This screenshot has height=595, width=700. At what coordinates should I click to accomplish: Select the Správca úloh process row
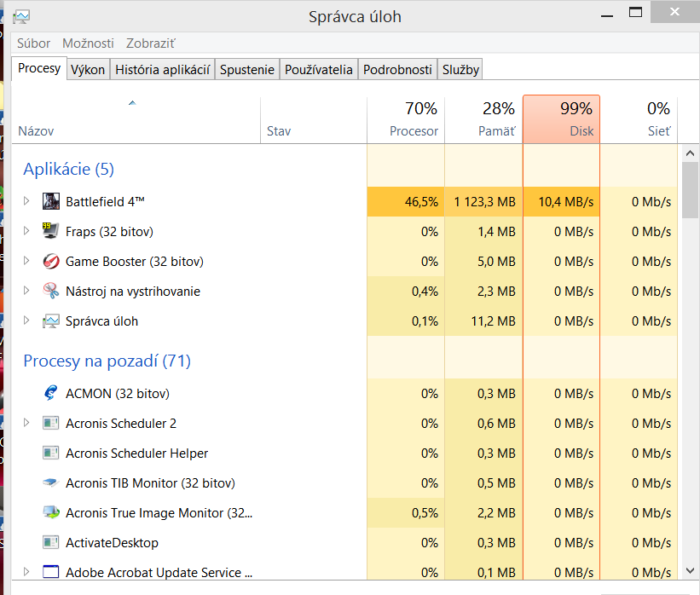pos(344,321)
